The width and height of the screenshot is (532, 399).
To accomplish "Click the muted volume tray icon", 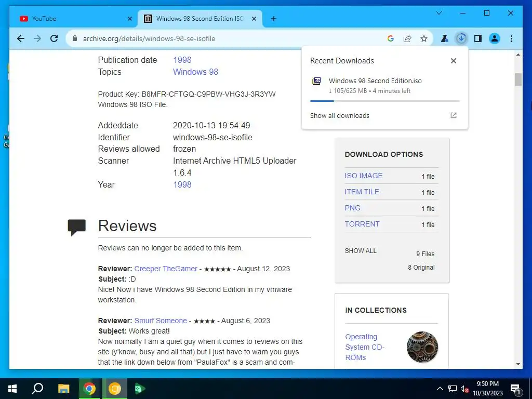I will click(464, 389).
